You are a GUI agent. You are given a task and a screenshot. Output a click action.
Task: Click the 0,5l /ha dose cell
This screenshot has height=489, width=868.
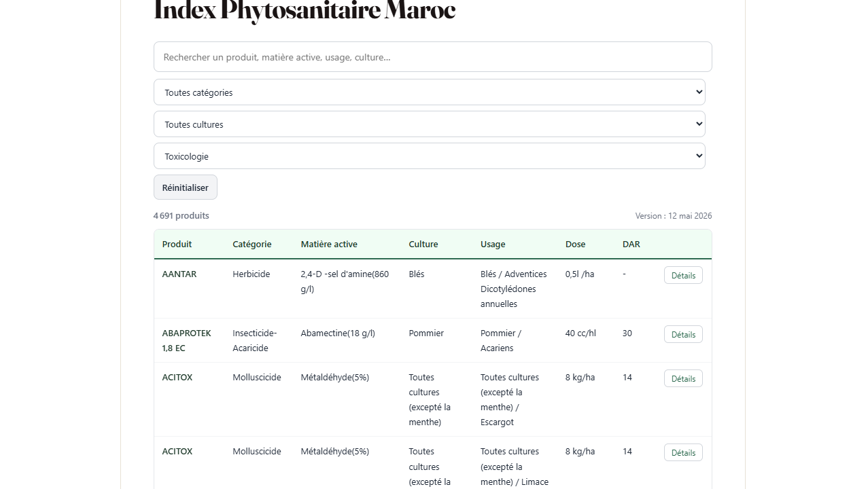click(x=580, y=274)
